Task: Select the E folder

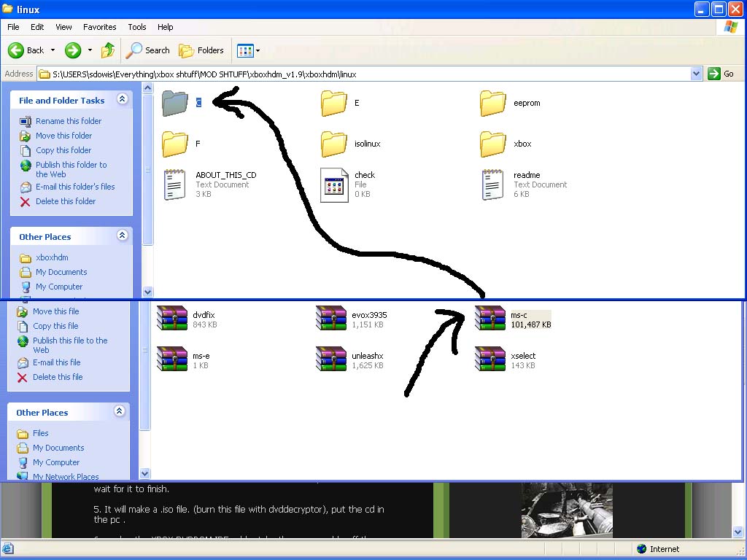Action: (340, 103)
